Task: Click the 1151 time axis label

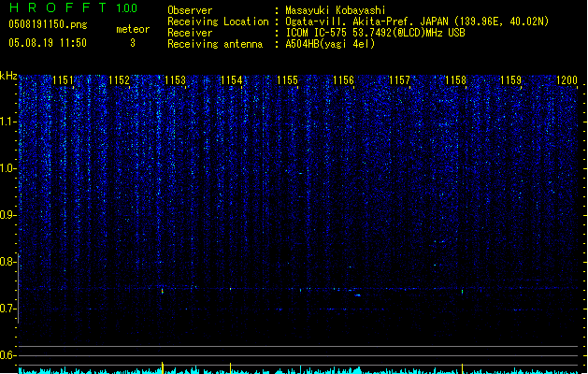Action: click(x=63, y=79)
